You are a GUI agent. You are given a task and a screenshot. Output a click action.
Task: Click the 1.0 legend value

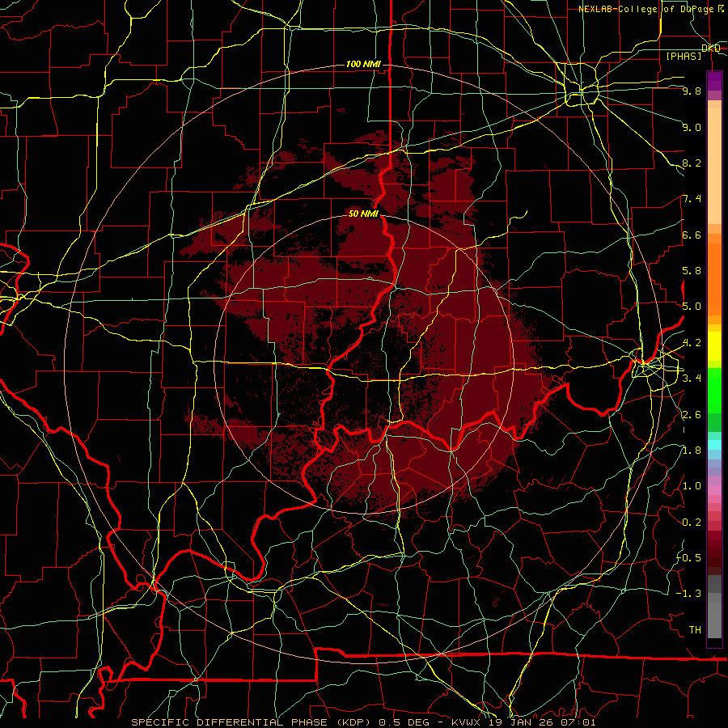point(692,485)
